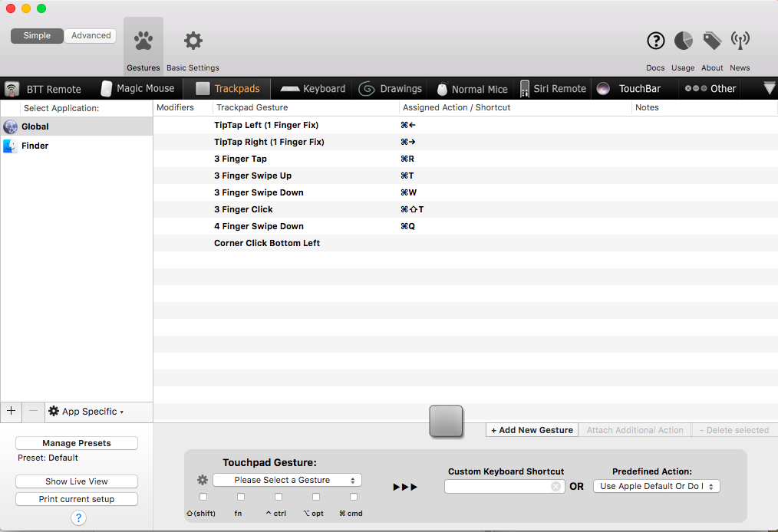Select the 3 Finger Click gesture row
The height and width of the screenshot is (532, 778).
(465, 209)
